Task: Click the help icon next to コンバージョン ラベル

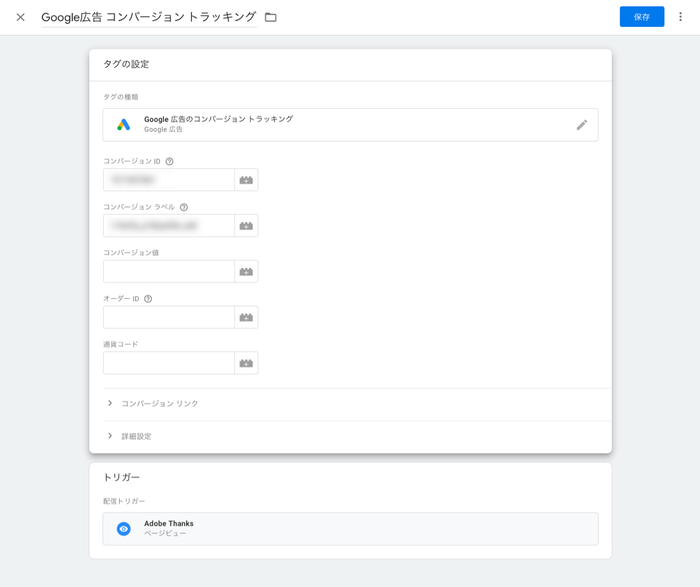Action: pyautogui.click(x=184, y=207)
